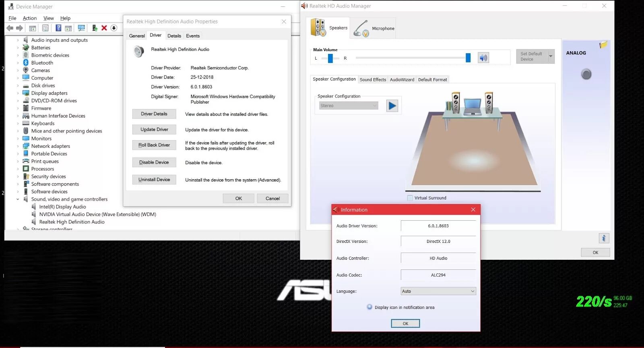This screenshot has height=348, width=644.
Task: Click the Show/Hide Action Pane toolbar icon
Action: coord(68,28)
